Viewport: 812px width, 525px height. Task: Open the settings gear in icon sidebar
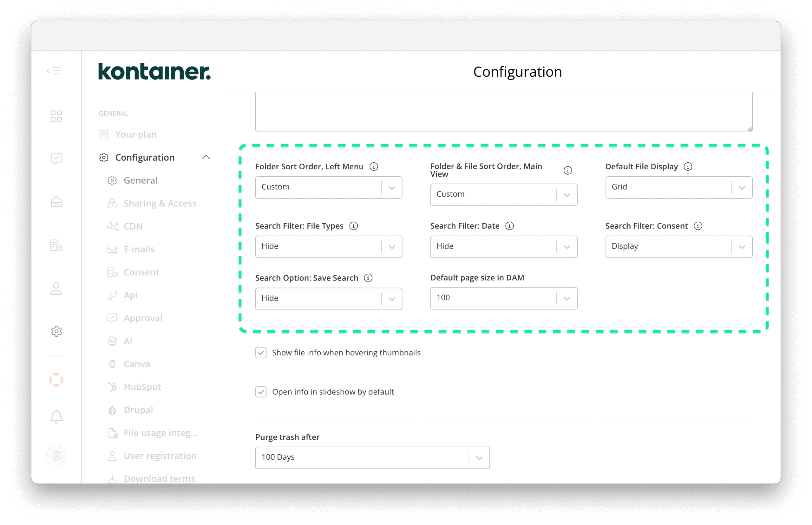coord(56,330)
